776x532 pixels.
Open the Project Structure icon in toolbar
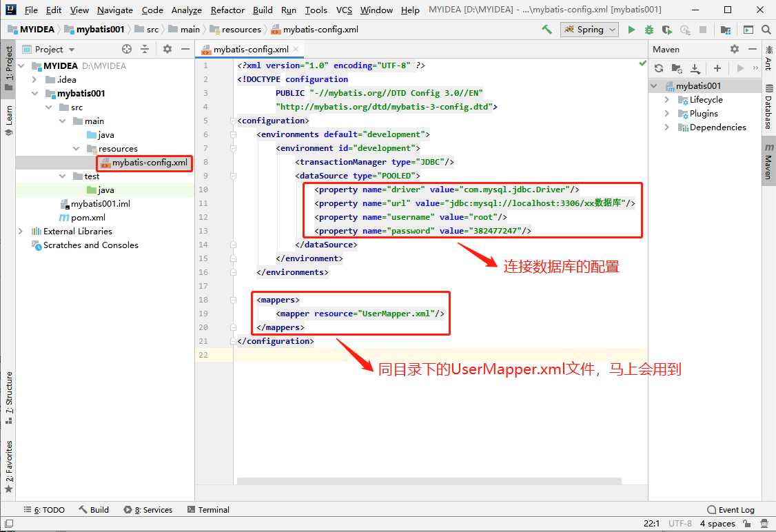pyautogui.click(x=726, y=30)
